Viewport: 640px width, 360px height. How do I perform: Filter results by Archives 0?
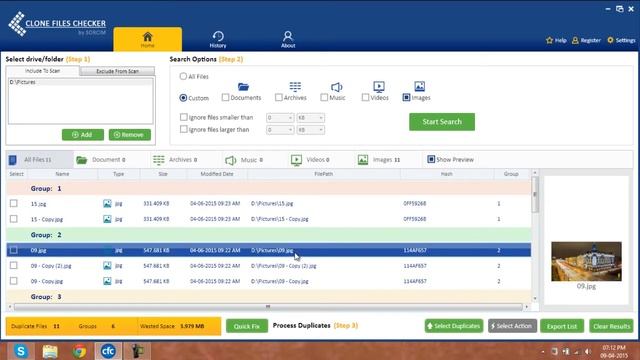click(176, 160)
